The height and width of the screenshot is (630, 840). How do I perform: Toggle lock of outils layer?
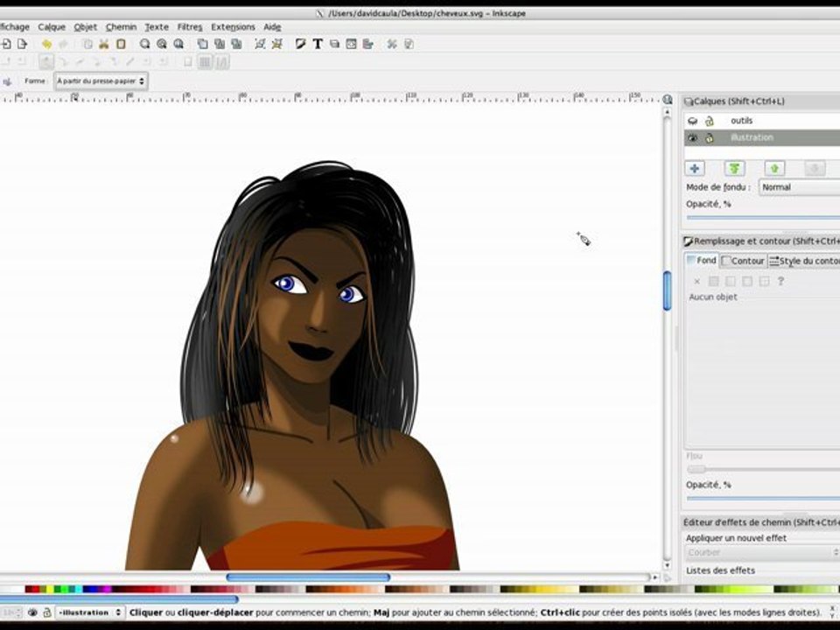coord(710,121)
